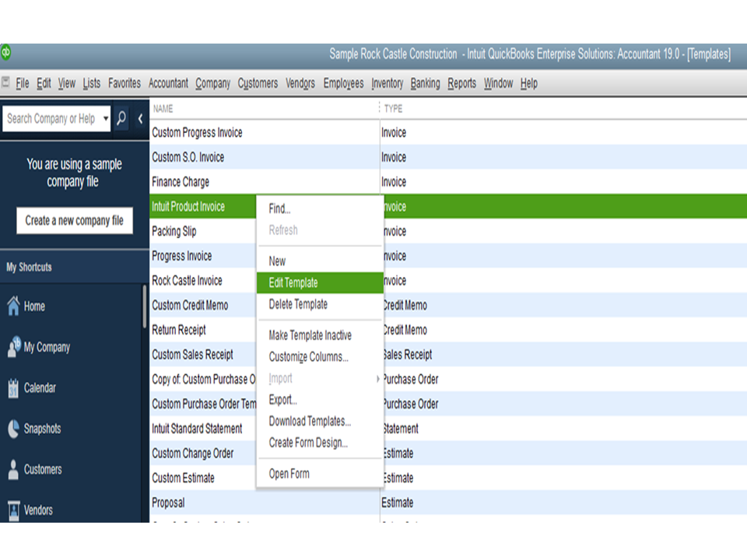Click the search magnifier icon

(121, 117)
